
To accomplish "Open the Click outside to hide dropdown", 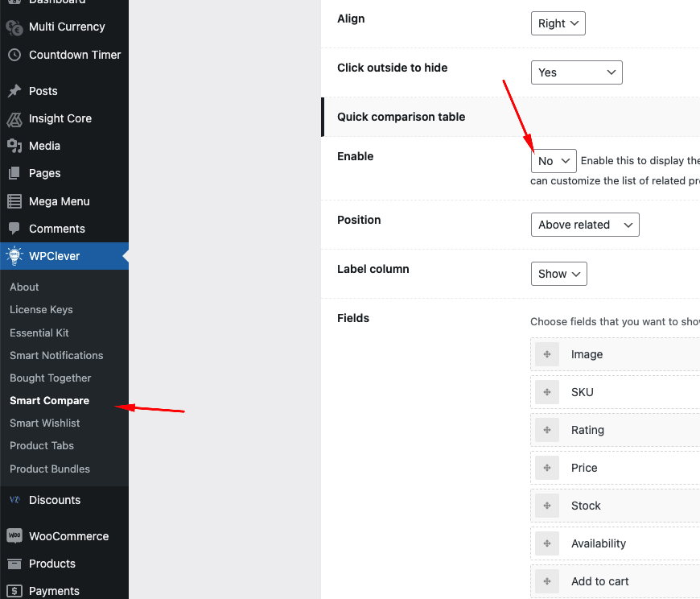I will pos(576,72).
